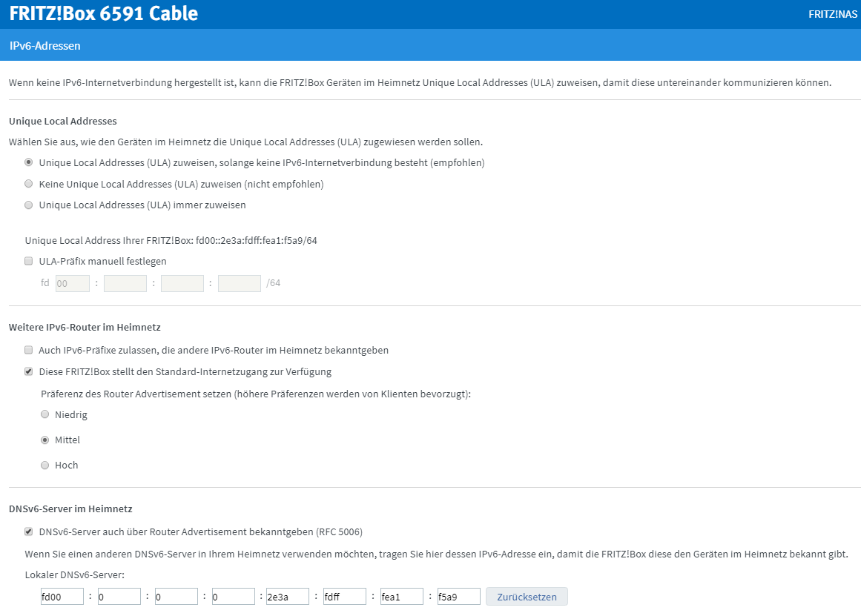Toggle Diese FRITZ!Box stellt Standard-Internetzugang checkbox
Screen dimensions: 861x616
point(29,371)
